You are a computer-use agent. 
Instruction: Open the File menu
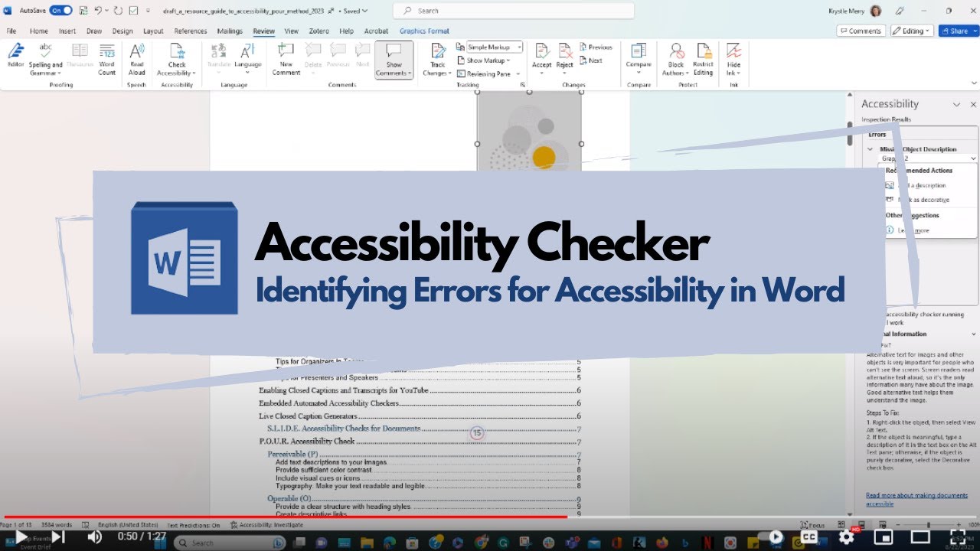point(11,31)
